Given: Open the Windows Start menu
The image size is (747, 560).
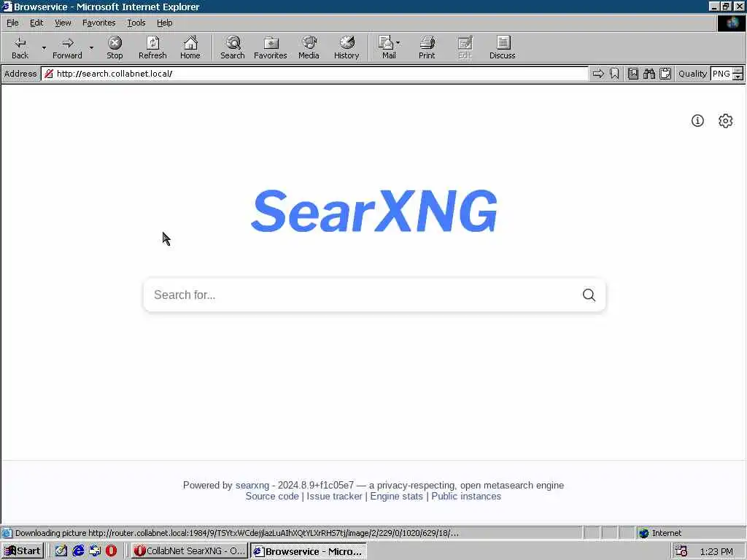Looking at the screenshot, I should [23, 551].
